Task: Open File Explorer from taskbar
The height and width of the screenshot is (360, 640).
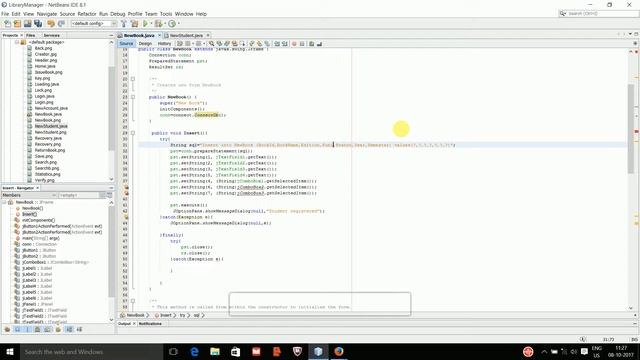Action: [215, 351]
